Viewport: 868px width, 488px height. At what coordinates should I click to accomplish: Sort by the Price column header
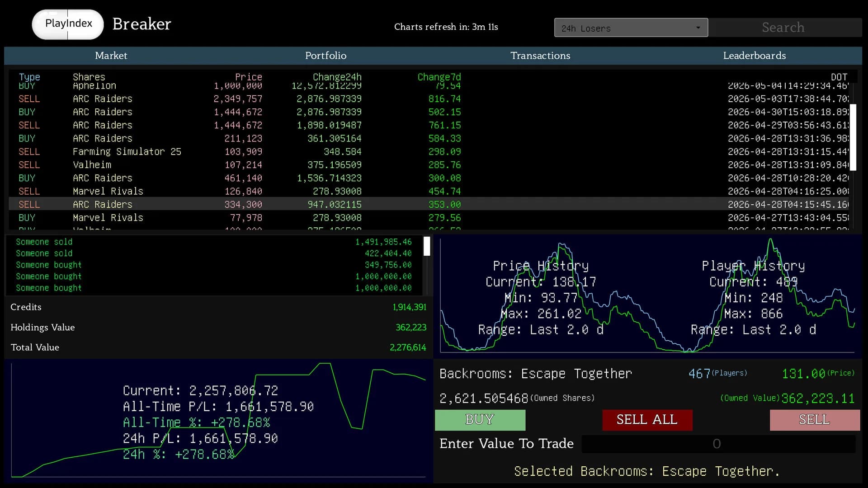249,77
